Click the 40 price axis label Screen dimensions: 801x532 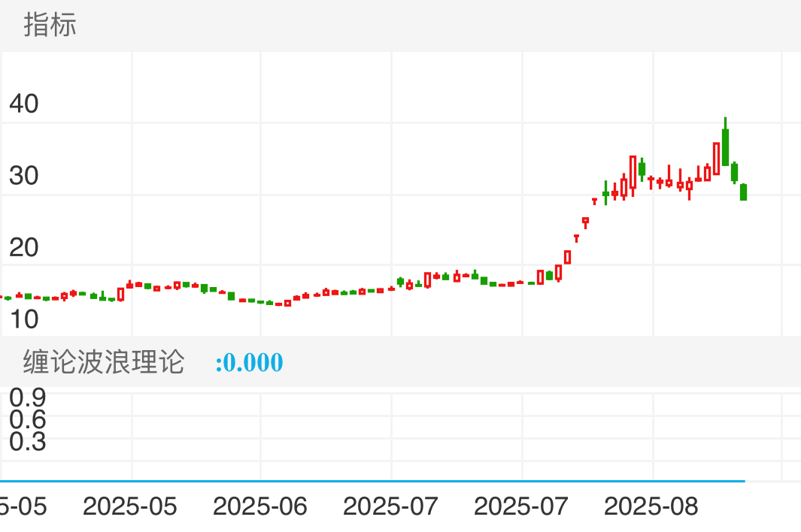pyautogui.click(x=24, y=104)
